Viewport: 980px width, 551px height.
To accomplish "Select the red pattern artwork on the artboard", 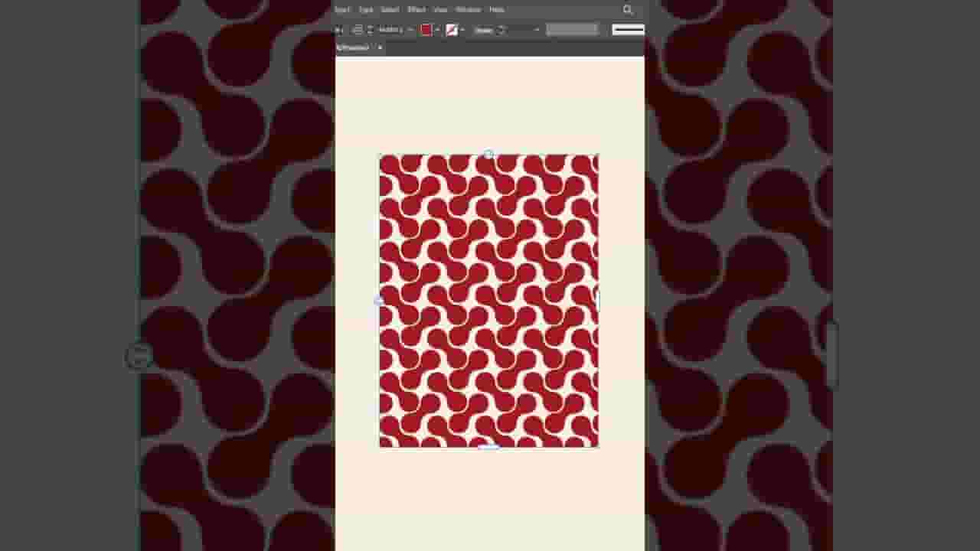I will [488, 301].
